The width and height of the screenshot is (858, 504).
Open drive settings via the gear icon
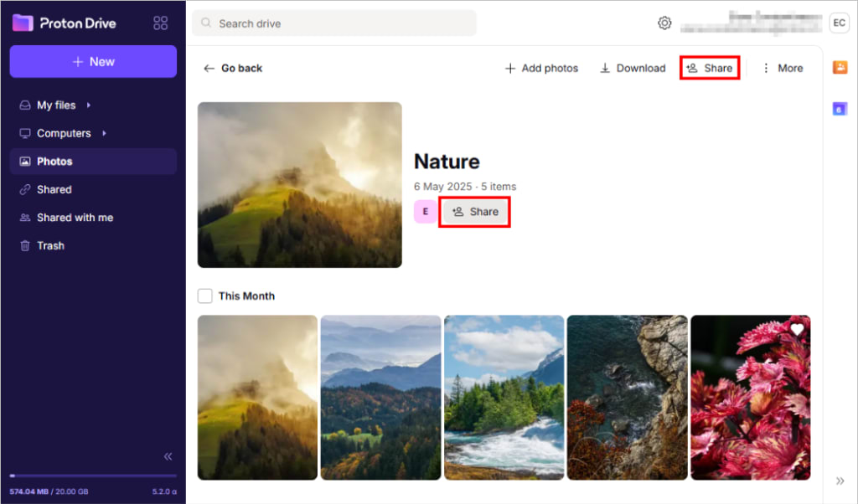(x=664, y=23)
